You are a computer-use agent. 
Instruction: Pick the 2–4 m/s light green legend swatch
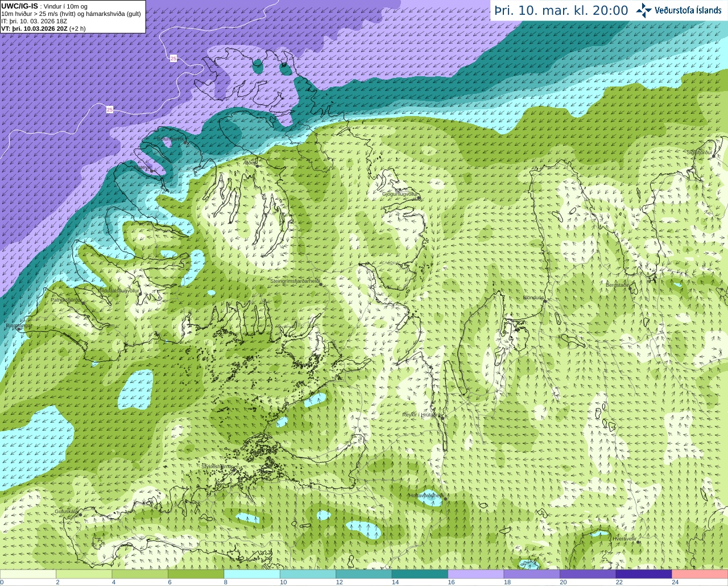[84, 574]
